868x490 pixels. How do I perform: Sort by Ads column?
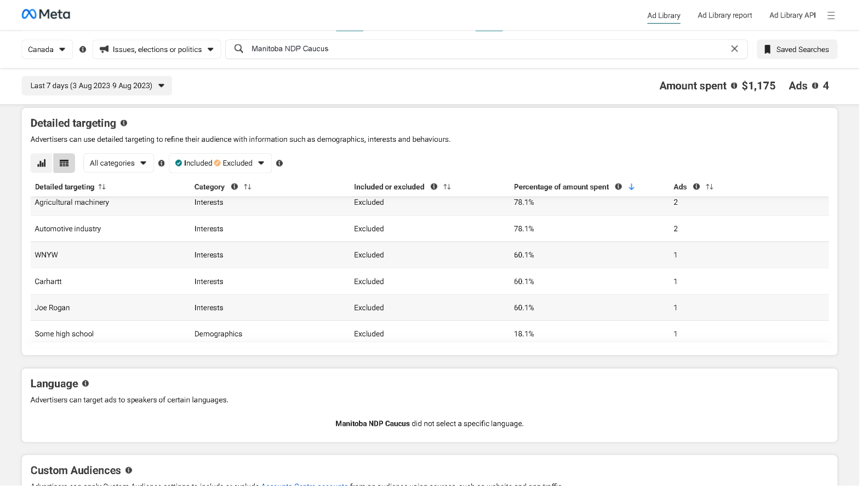point(710,187)
